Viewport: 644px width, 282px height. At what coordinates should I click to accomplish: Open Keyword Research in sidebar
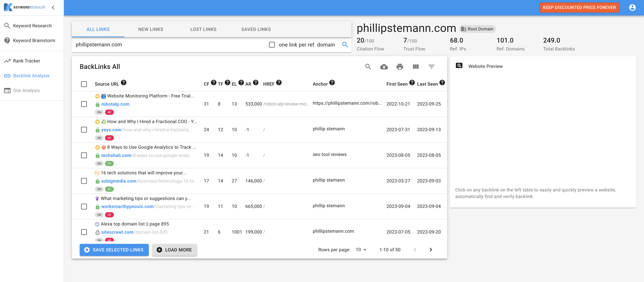tap(32, 26)
